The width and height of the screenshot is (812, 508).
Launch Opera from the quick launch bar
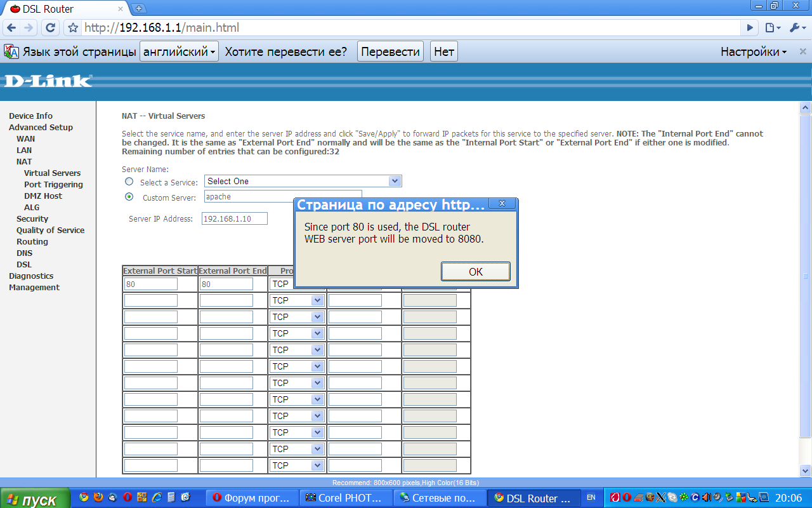click(128, 498)
